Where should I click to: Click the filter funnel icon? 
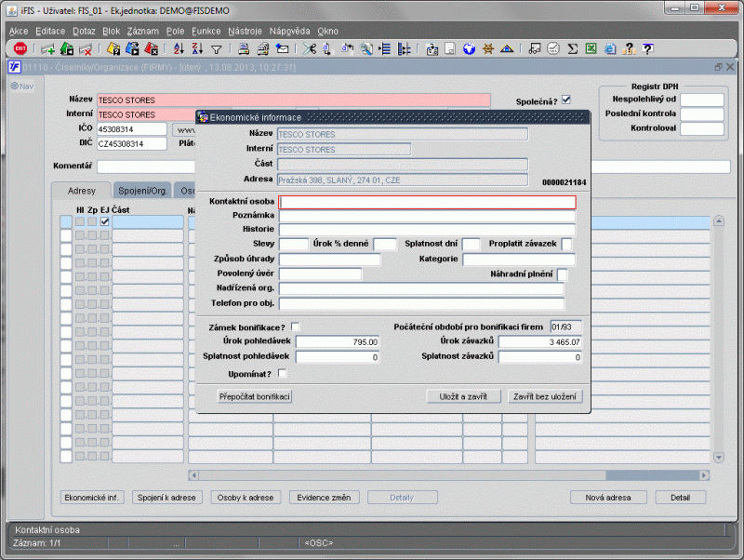click(216, 48)
